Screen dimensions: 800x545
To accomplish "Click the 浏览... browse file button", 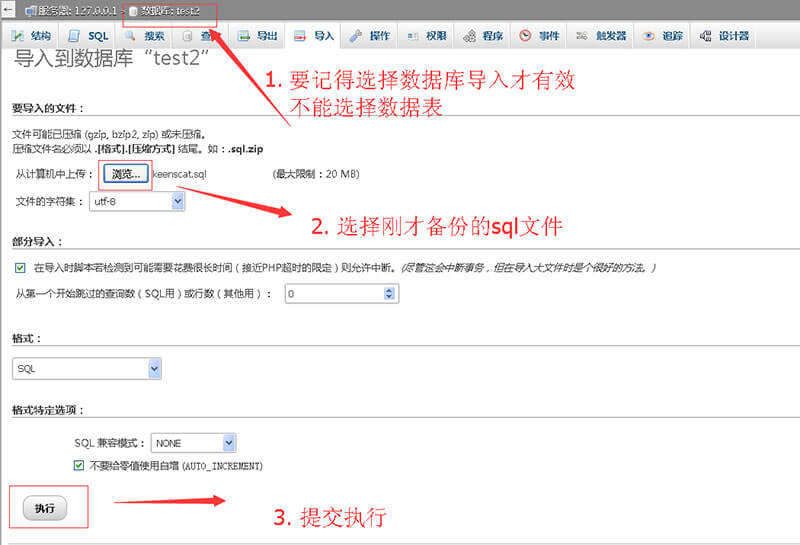I will click(126, 174).
